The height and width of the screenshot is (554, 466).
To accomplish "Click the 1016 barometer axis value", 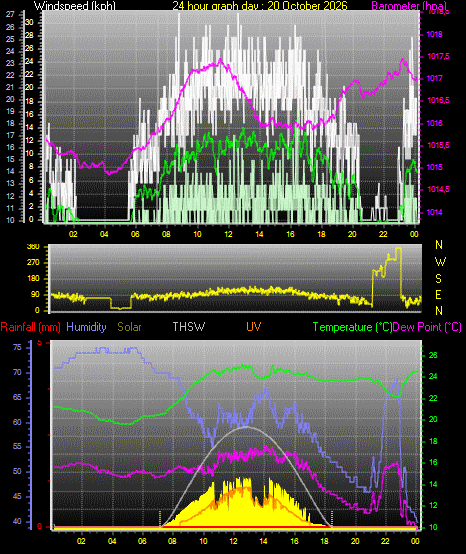I will 435,123.
